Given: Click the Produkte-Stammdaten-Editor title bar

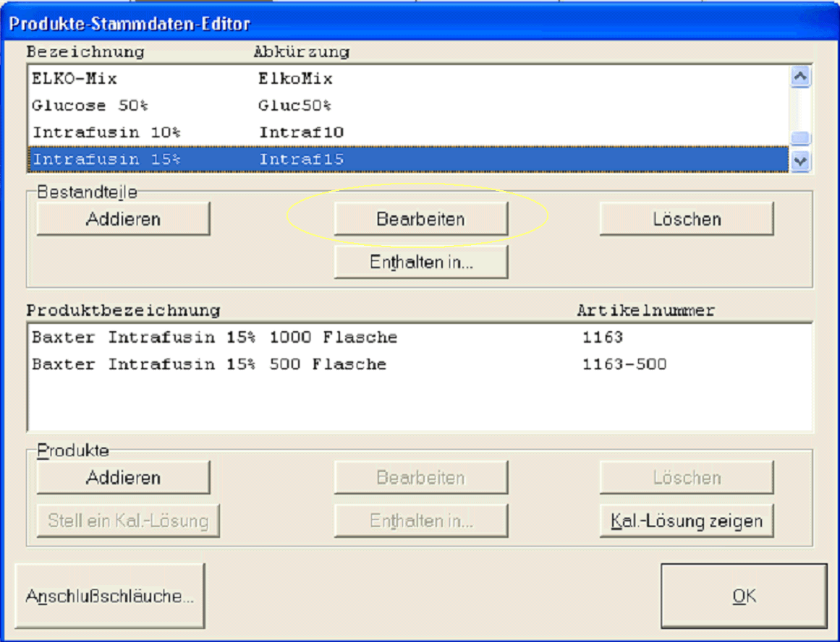Looking at the screenshot, I should (420, 24).
